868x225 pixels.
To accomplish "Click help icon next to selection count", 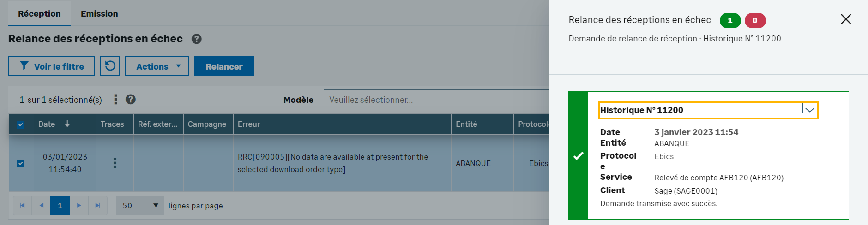I will click(x=131, y=100).
